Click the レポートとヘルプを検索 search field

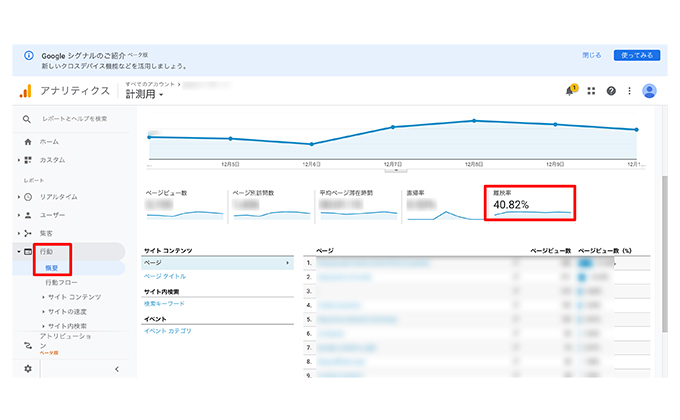[x=75, y=119]
